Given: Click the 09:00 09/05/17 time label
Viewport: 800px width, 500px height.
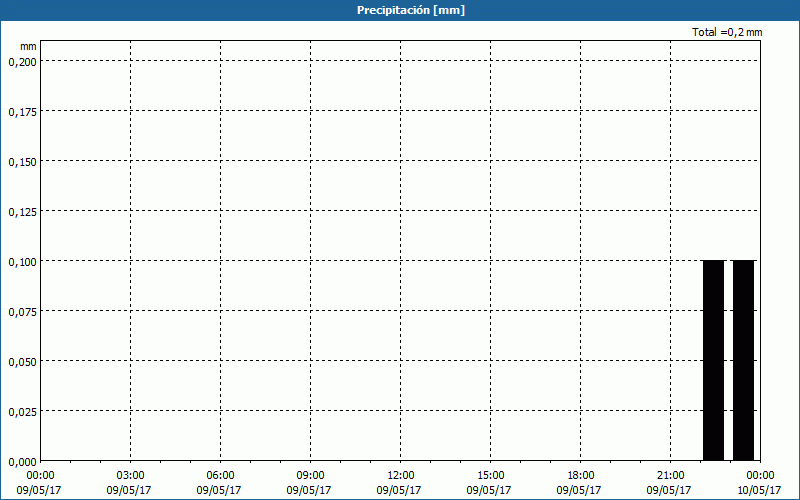Looking at the screenshot, I should (x=310, y=483).
